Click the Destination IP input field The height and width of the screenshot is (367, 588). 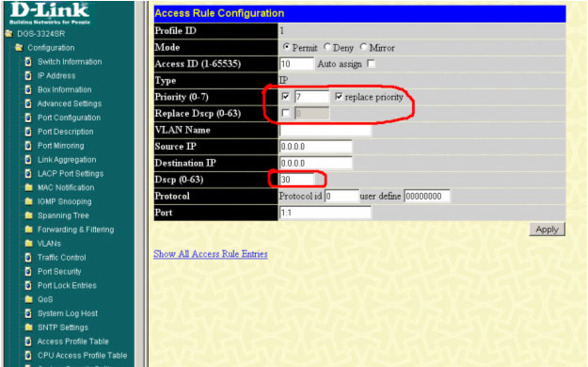316,163
